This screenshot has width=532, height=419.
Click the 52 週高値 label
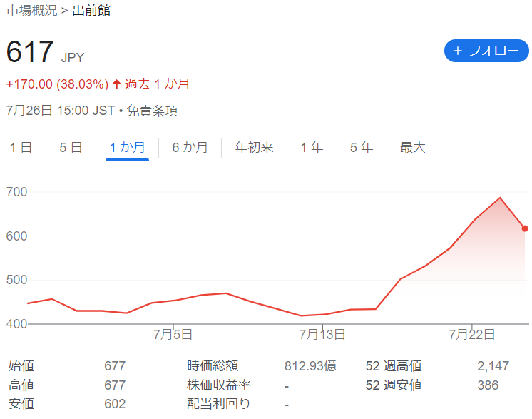(x=394, y=366)
